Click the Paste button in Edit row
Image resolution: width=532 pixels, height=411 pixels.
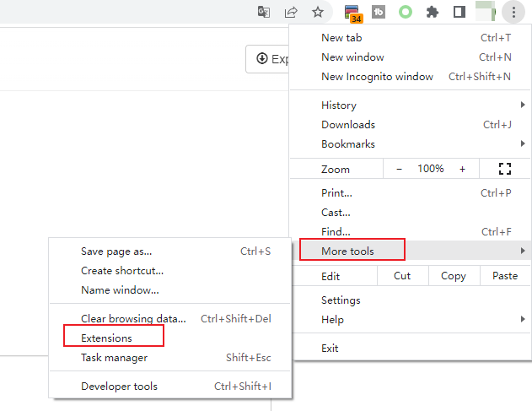pyautogui.click(x=505, y=276)
